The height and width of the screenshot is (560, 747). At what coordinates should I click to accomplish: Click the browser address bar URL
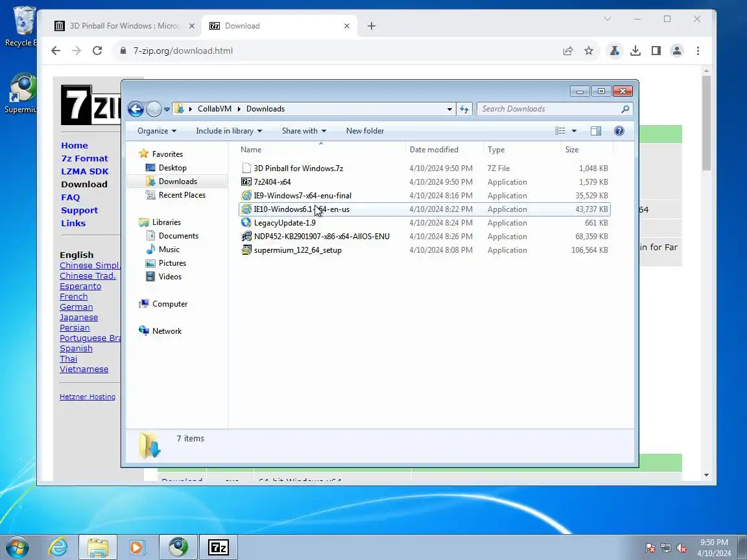point(183,51)
